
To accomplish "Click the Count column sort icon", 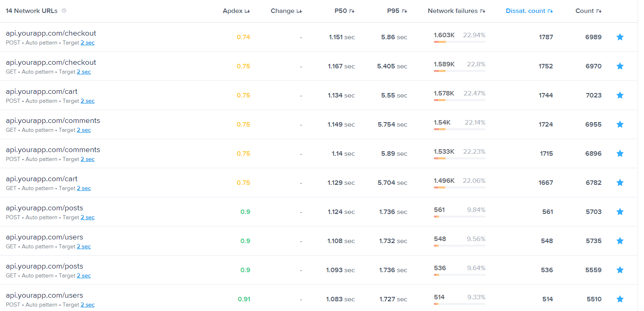I will coord(599,11).
